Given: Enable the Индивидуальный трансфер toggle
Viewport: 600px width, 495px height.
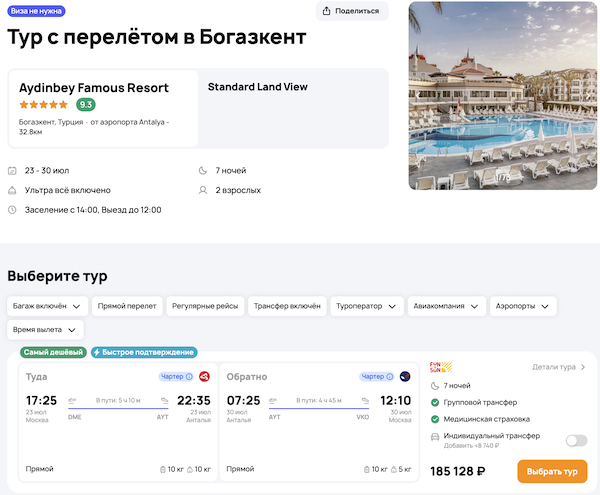Looking at the screenshot, I should click(x=576, y=440).
